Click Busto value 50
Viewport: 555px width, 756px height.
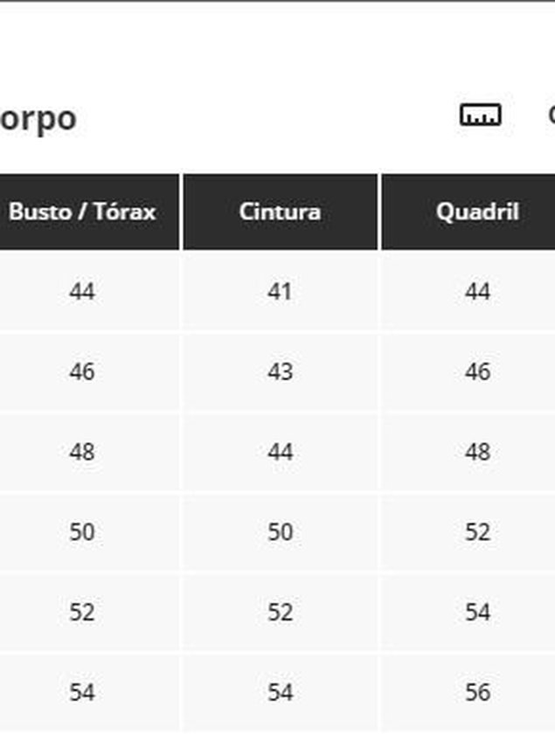point(82,532)
